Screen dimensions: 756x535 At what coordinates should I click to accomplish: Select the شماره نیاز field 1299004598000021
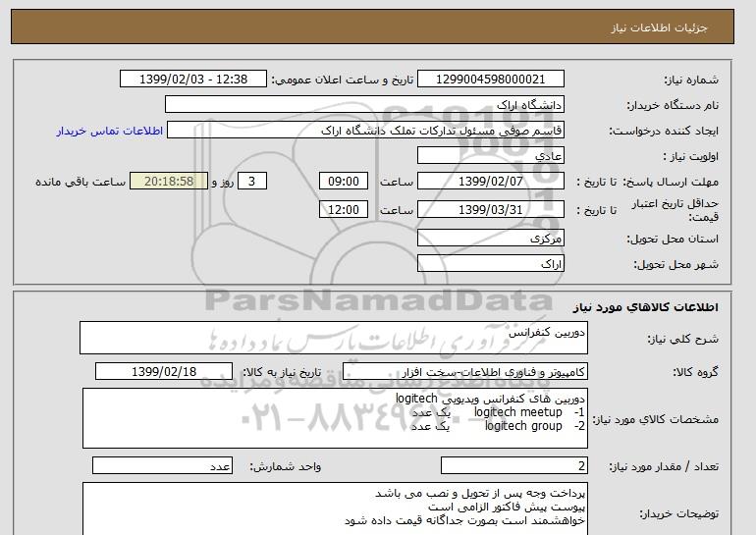click(x=490, y=80)
